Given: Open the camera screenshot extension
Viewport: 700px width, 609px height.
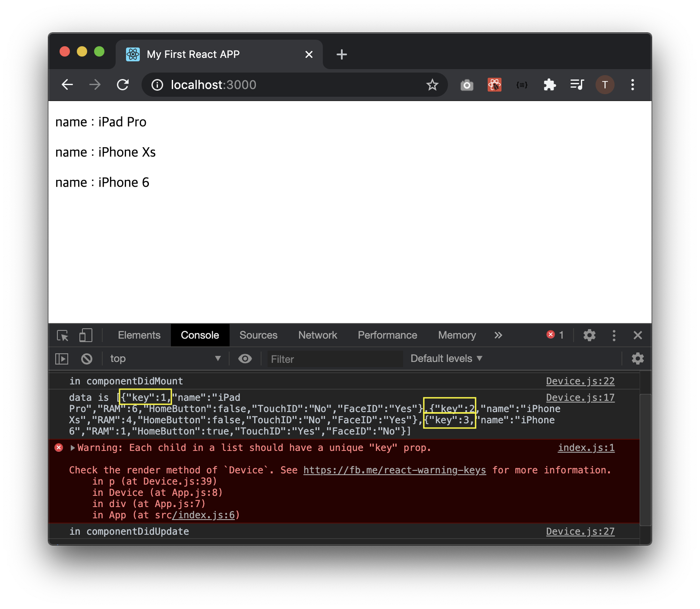Looking at the screenshot, I should coord(467,85).
